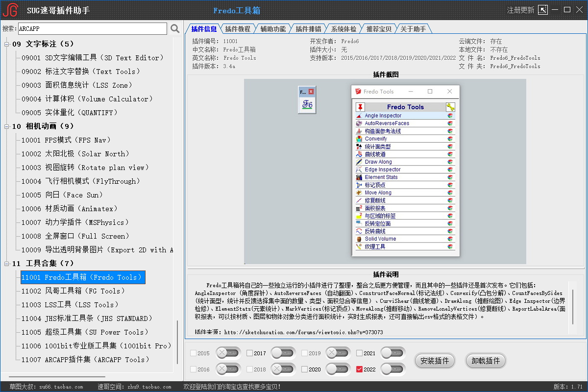Click the 安装插件 button
Image resolution: width=588 pixels, height=392 pixels.
[435, 361]
